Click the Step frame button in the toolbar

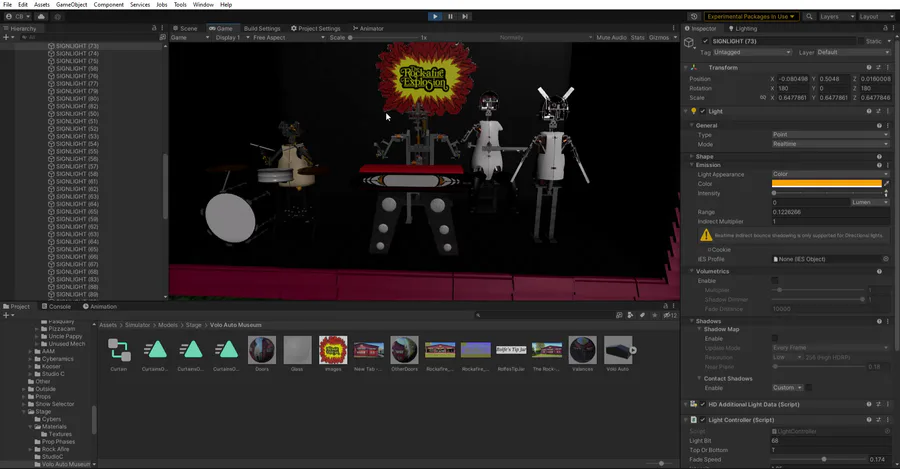pos(465,17)
